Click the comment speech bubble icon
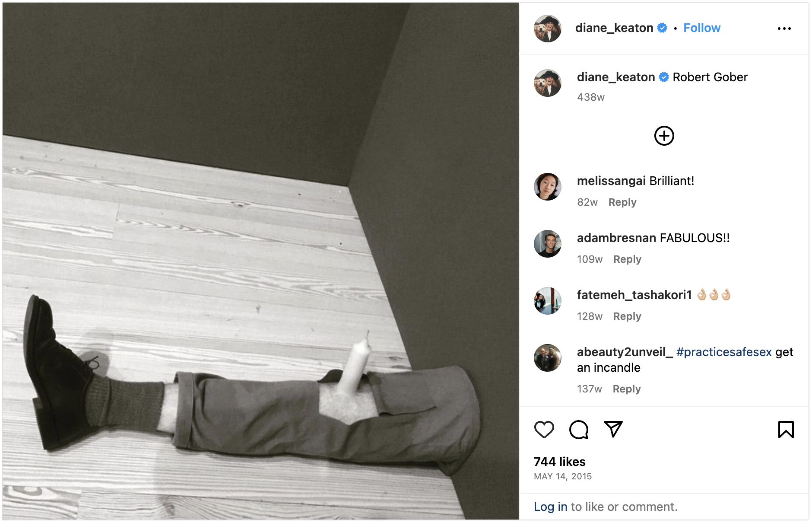812x523 pixels. click(579, 430)
